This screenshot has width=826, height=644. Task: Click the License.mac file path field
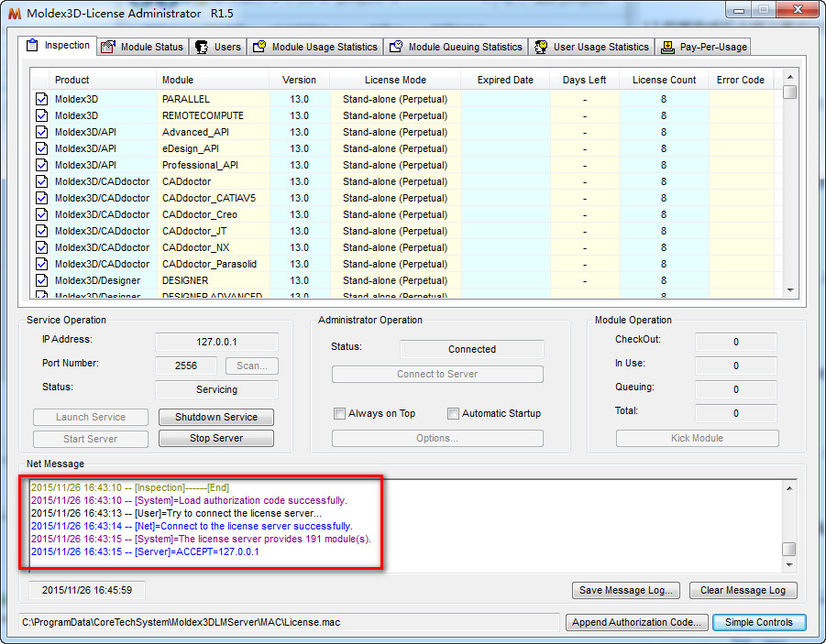[x=289, y=622]
